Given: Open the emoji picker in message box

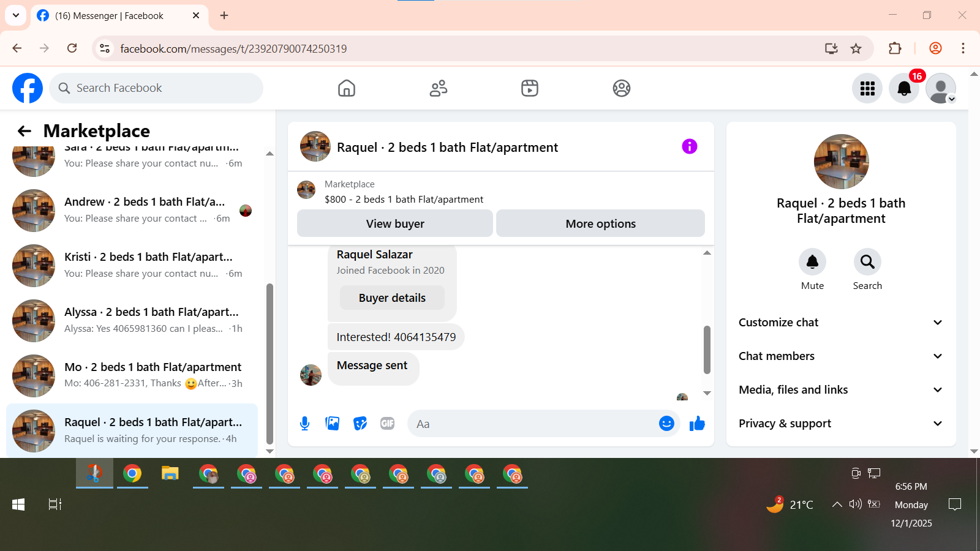Looking at the screenshot, I should coord(666,424).
